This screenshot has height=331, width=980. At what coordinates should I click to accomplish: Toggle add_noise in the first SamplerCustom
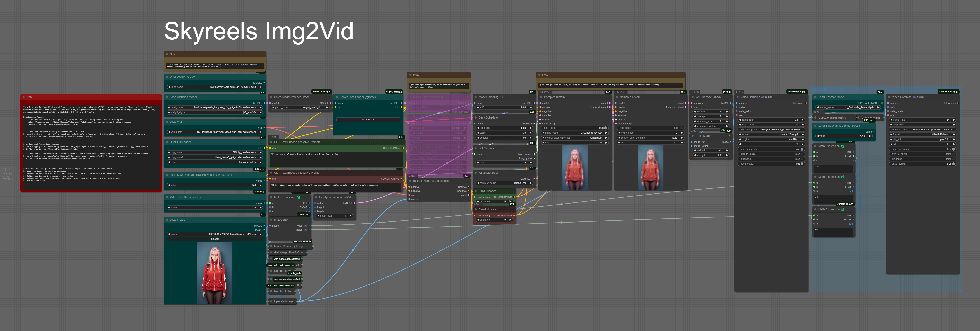click(x=606, y=128)
